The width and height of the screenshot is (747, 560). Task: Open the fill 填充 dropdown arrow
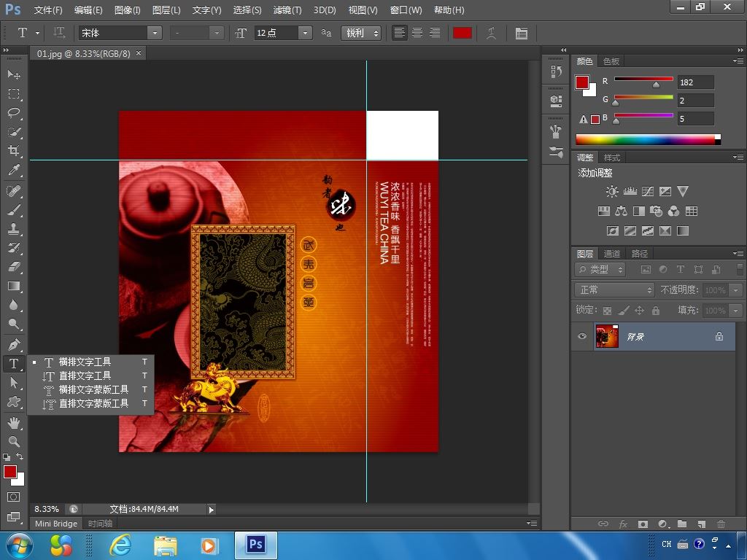pos(736,311)
